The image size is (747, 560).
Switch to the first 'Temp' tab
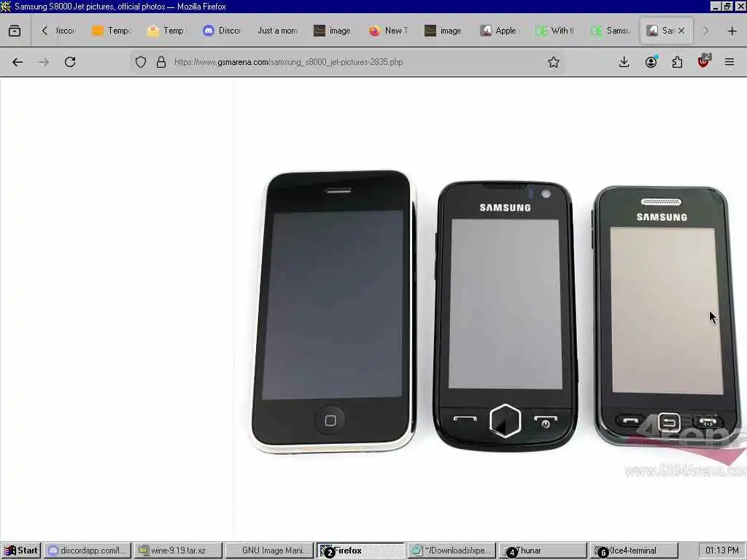click(111, 31)
